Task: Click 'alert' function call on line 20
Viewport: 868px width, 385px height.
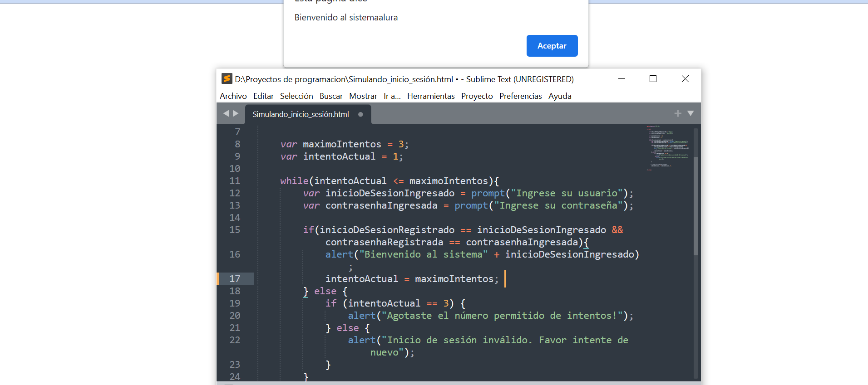Action: tap(362, 316)
